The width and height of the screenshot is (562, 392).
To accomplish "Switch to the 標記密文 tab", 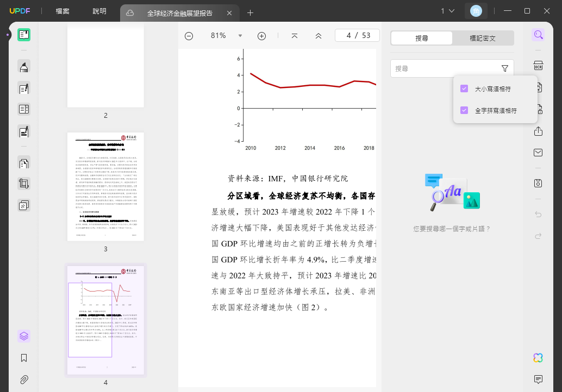I will click(483, 39).
